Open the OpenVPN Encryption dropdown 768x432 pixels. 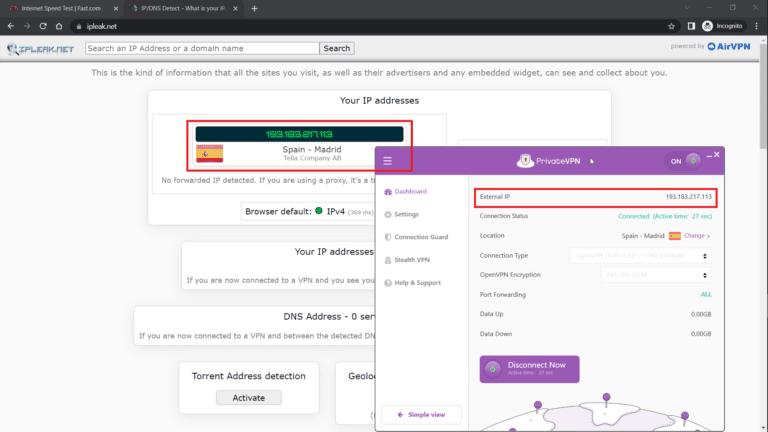click(656, 275)
